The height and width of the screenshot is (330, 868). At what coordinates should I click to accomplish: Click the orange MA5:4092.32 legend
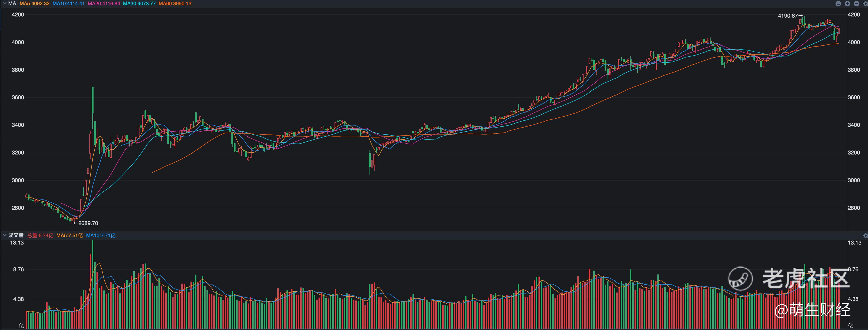coord(34,3)
